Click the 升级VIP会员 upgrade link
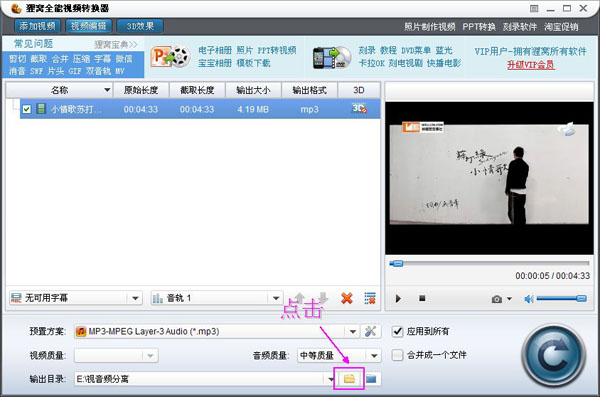 coord(530,64)
